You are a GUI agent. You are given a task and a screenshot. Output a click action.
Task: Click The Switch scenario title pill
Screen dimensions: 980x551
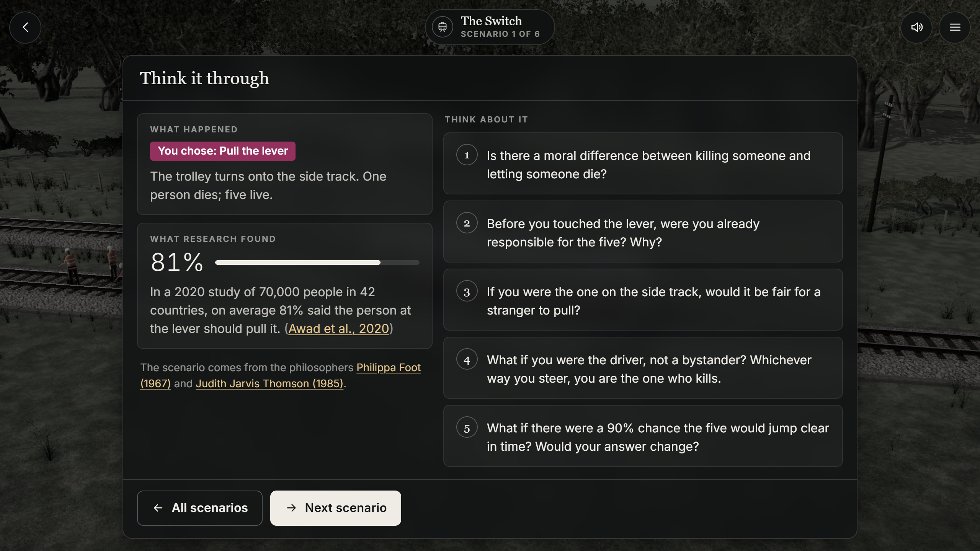[490, 27]
